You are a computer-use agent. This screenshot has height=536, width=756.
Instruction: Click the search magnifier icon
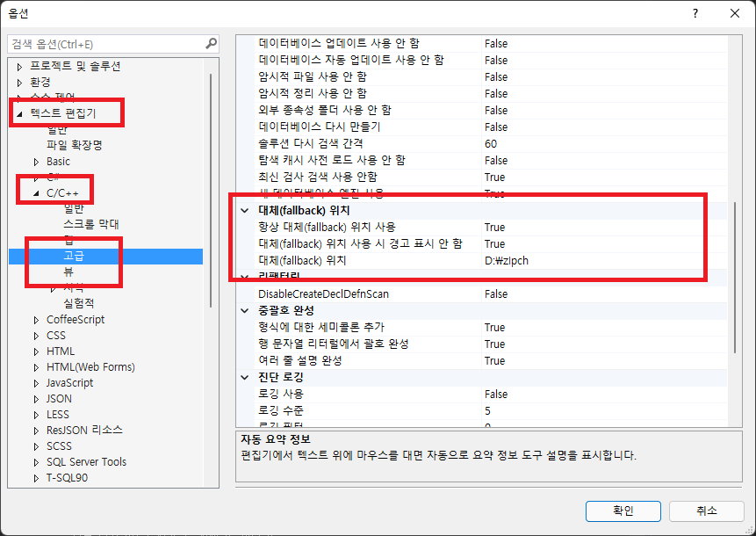pyautogui.click(x=211, y=44)
